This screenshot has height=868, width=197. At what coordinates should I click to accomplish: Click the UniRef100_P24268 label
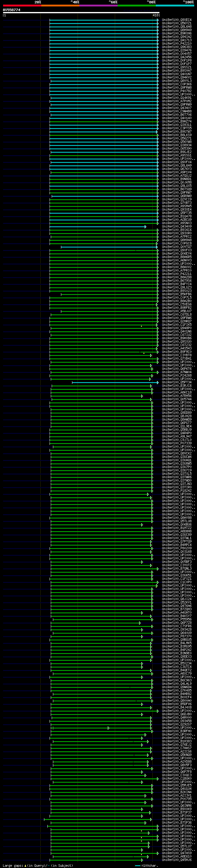[x=177, y=375]
